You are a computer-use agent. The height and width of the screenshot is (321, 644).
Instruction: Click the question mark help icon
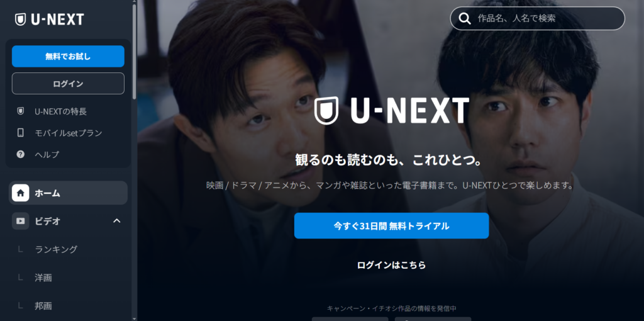(20, 155)
